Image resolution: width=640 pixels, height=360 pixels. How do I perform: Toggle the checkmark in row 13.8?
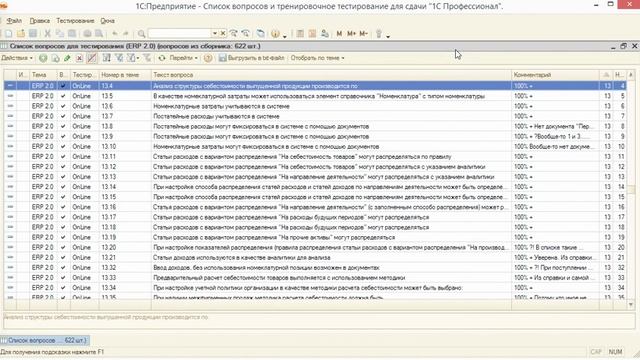[63, 127]
